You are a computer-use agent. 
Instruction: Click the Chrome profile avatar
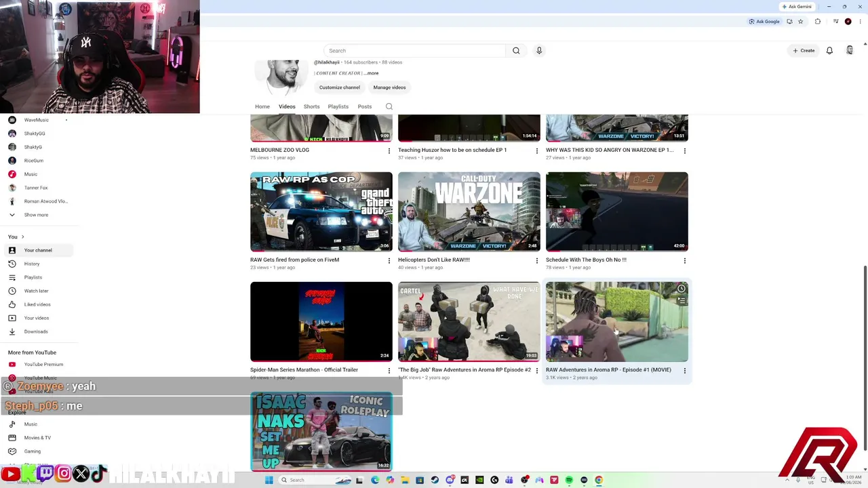[848, 22]
